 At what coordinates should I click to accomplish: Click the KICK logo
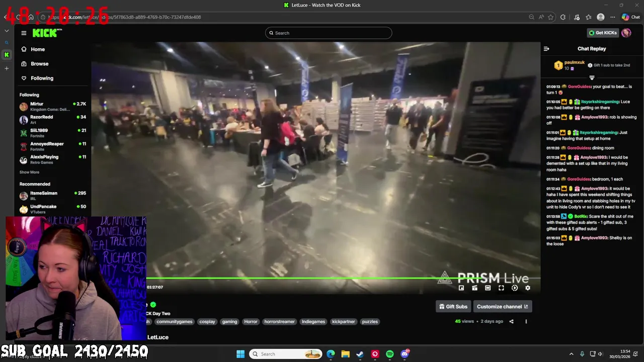point(47,33)
